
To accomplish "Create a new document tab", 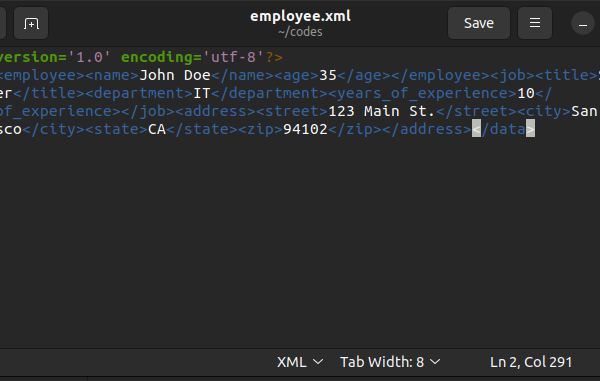I will pyautogui.click(x=31, y=23).
